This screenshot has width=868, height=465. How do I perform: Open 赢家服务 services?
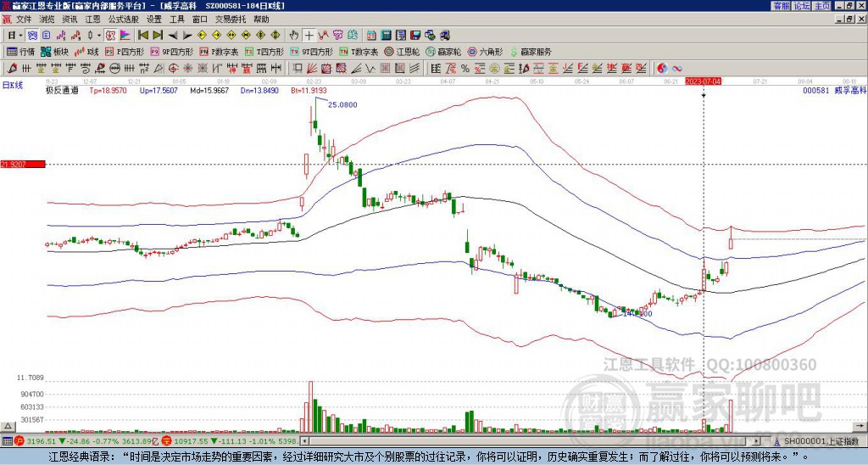[531, 52]
